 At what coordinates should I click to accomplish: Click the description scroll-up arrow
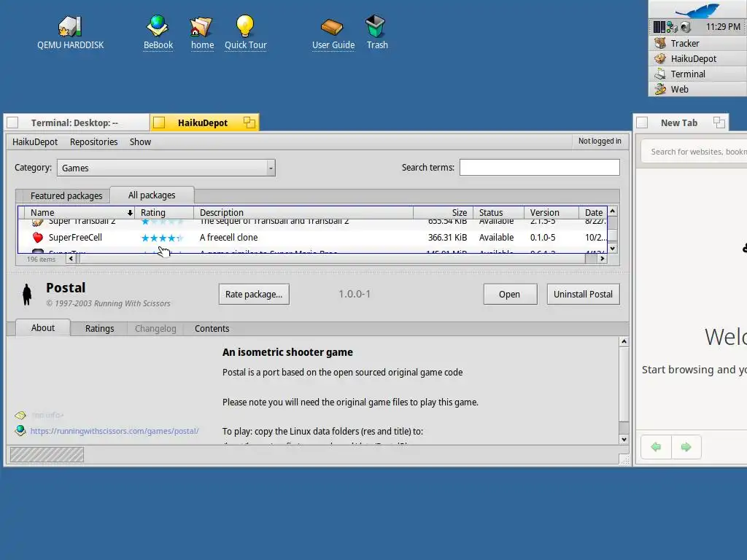tap(624, 342)
